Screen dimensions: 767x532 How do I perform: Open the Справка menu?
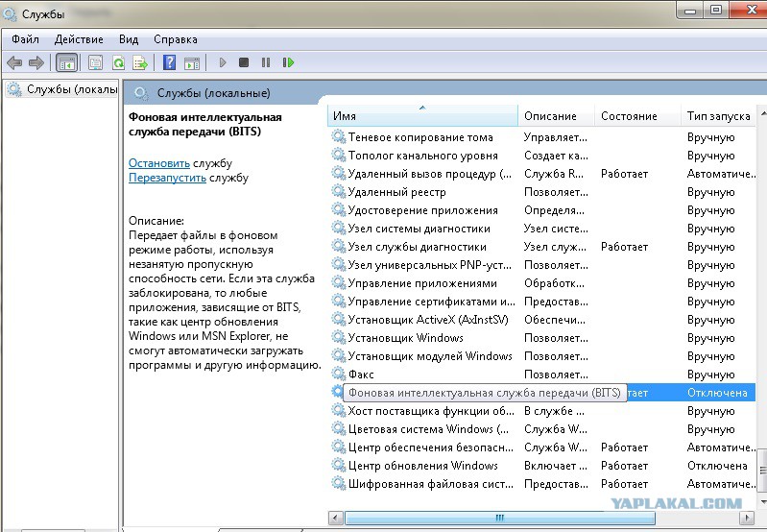click(175, 39)
